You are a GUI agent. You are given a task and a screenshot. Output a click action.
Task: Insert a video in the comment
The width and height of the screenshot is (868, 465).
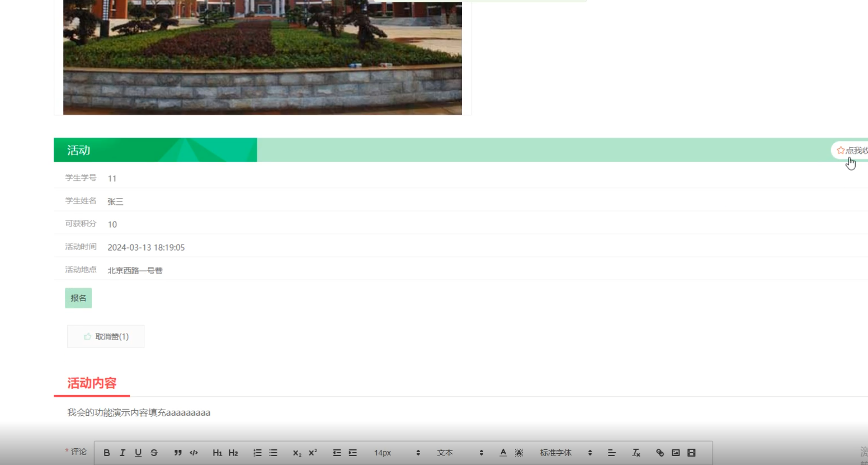click(x=691, y=453)
